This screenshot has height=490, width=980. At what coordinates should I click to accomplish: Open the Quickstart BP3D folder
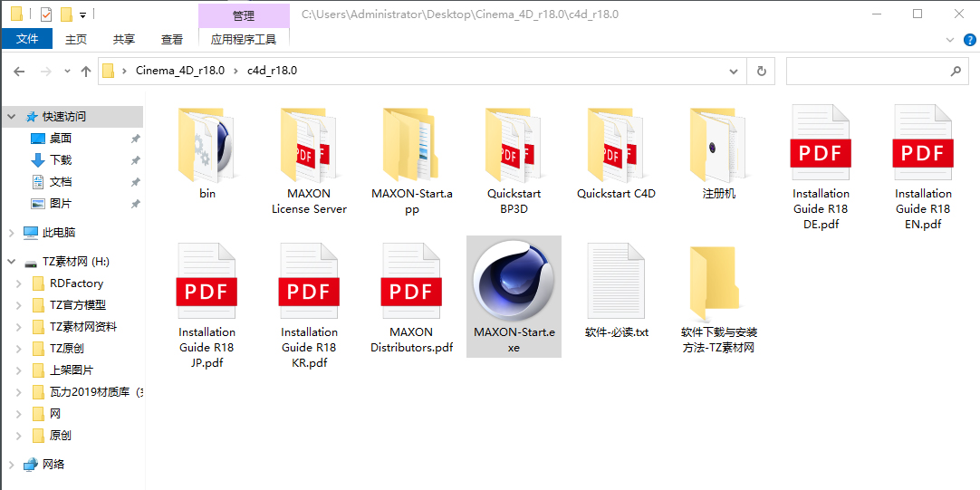click(514, 160)
